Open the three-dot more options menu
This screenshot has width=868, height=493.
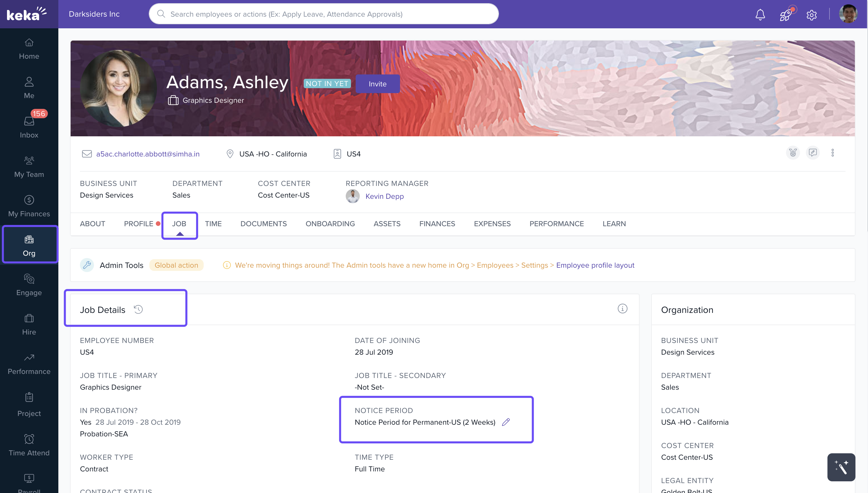tap(832, 153)
